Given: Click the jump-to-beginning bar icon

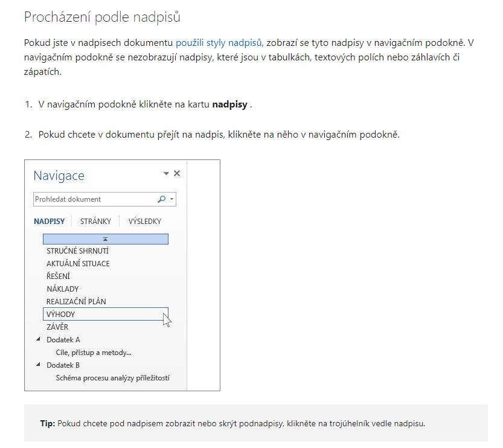Looking at the screenshot, I should pos(105,239).
